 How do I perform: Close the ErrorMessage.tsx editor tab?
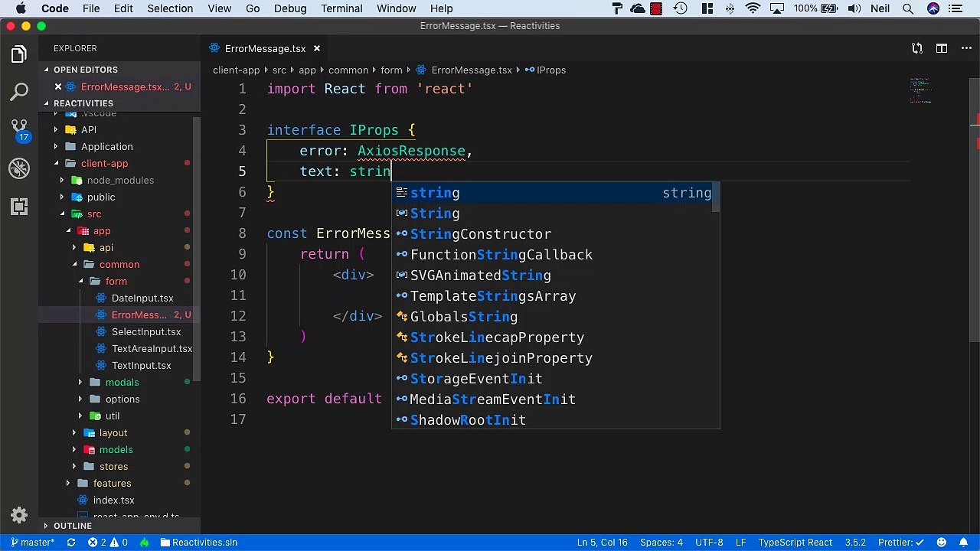click(x=316, y=48)
